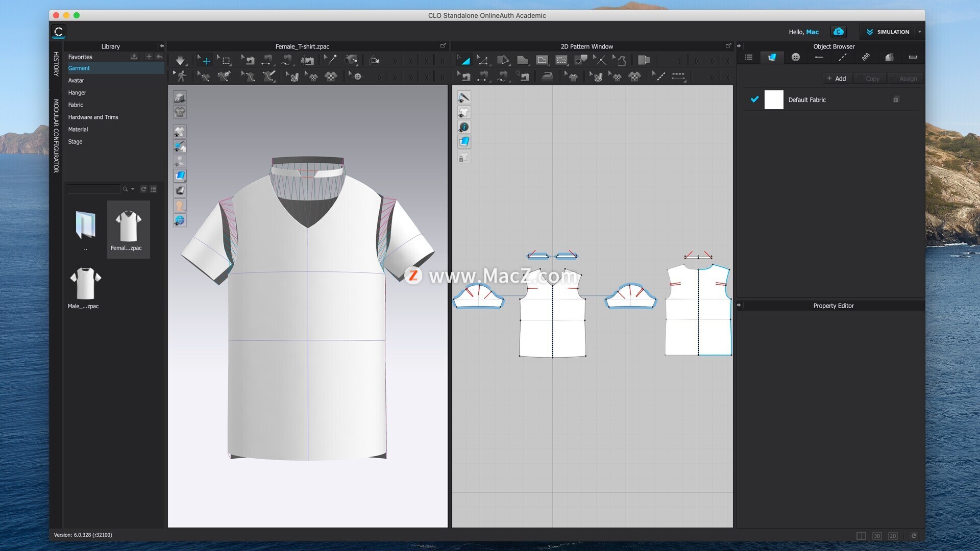
Task: Open the Measure ruler tab in Object Browser
Action: 913,57
